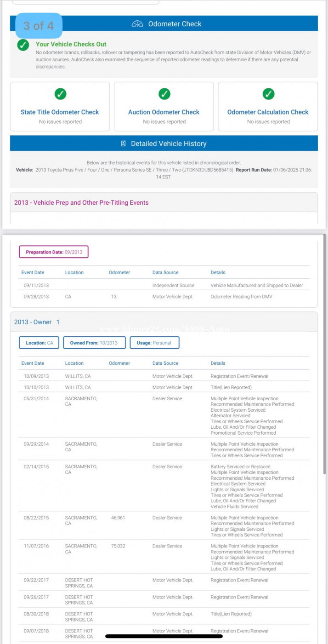Click the green checkmark beside Your Vehicle Checks Out
The image size is (328, 644).
click(23, 45)
